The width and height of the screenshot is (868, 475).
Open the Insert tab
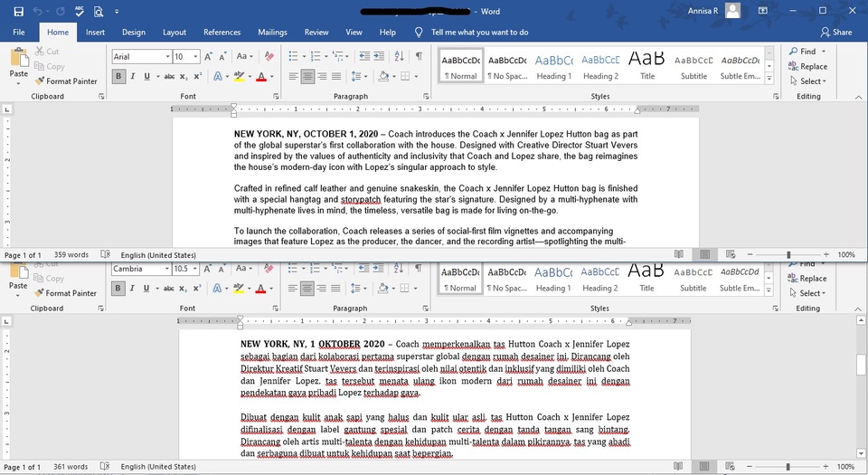coord(95,32)
